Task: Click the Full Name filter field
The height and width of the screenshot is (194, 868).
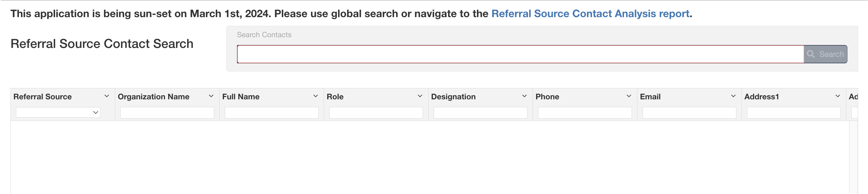Action: (x=272, y=113)
